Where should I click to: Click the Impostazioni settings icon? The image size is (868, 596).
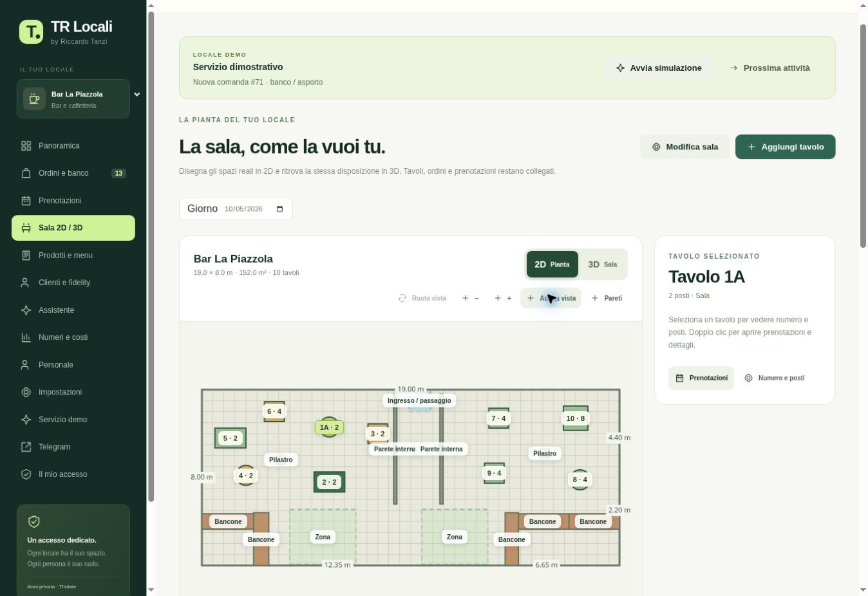26,392
